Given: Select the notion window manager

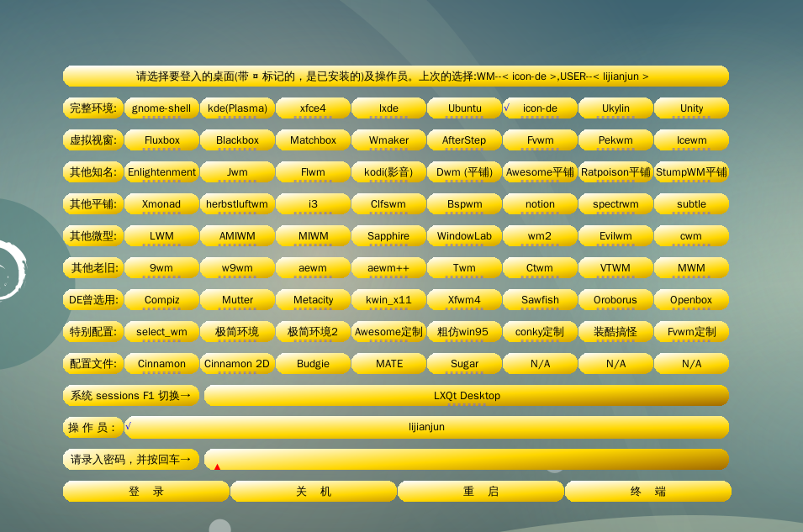Looking at the screenshot, I should pos(540,203).
